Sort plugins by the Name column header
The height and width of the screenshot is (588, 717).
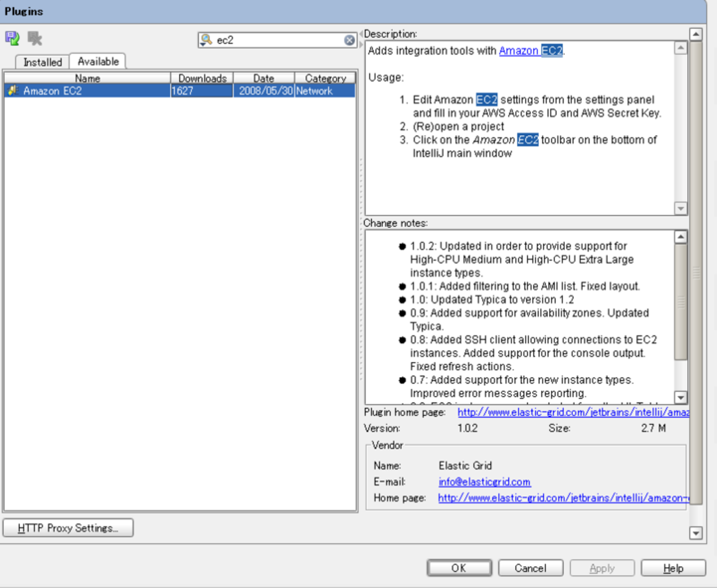87,78
